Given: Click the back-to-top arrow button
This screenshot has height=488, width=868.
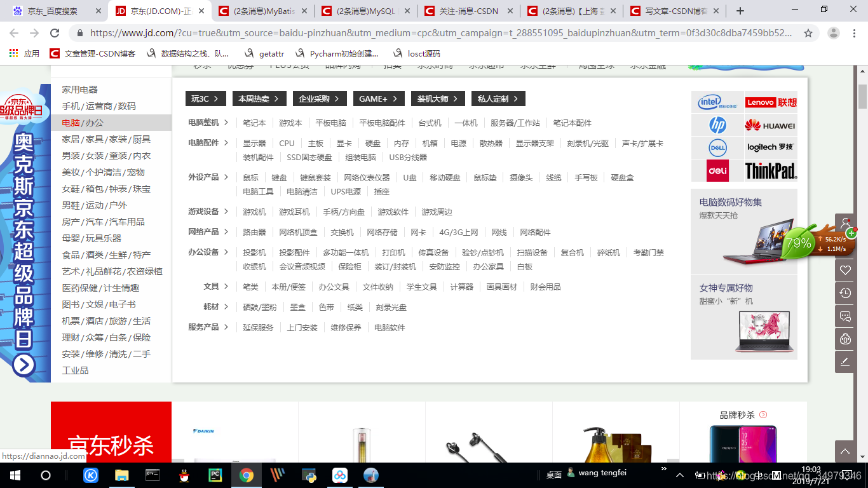Looking at the screenshot, I should [845, 451].
